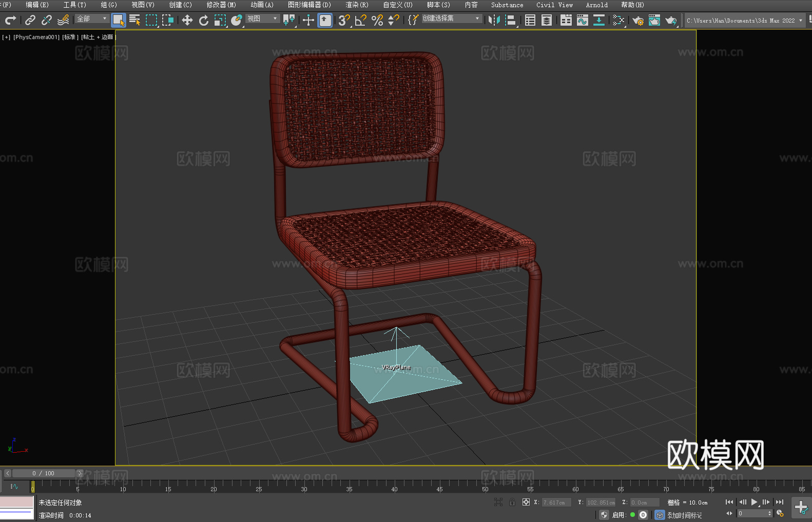This screenshot has height=522, width=812.
Task: Select the Unlink Selection tool
Action: click(47, 20)
